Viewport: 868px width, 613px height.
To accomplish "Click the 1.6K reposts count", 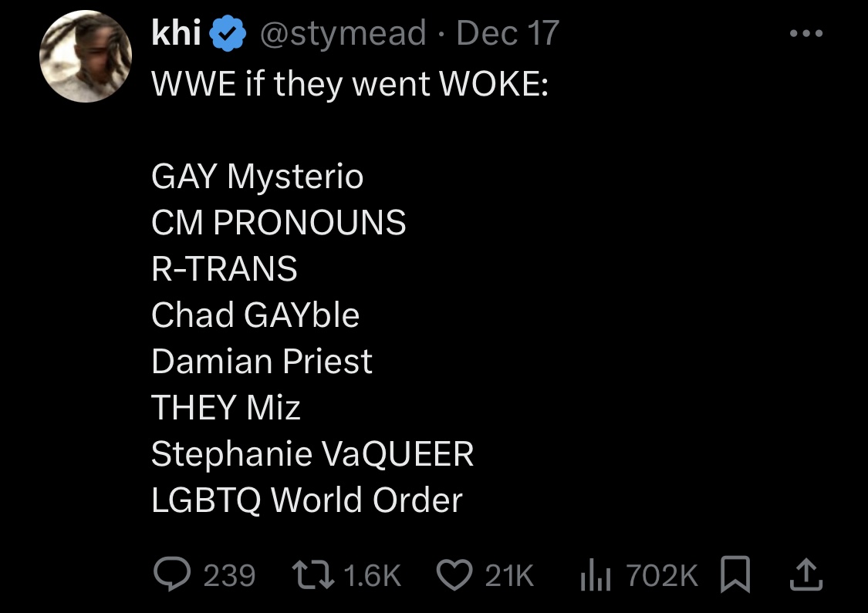I will click(x=370, y=575).
